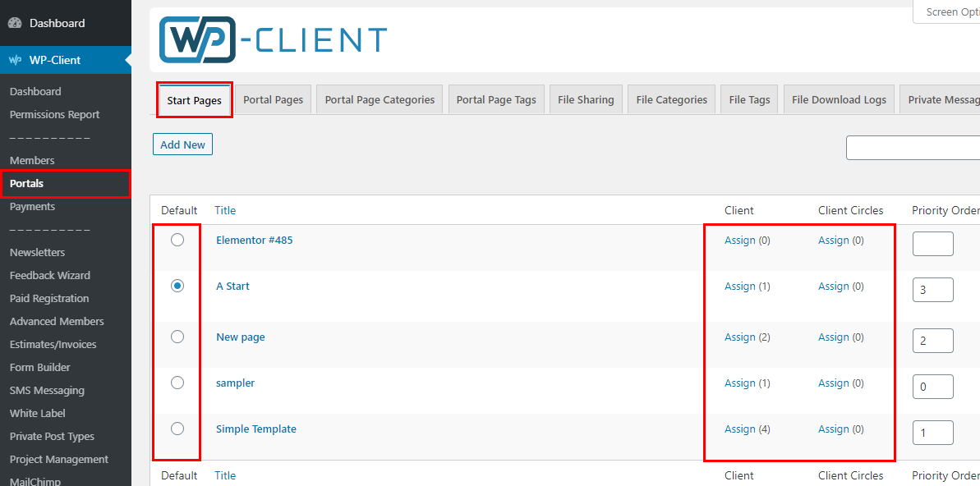Assign clients to A Start
Viewport: 980px width, 486px height.
click(740, 287)
